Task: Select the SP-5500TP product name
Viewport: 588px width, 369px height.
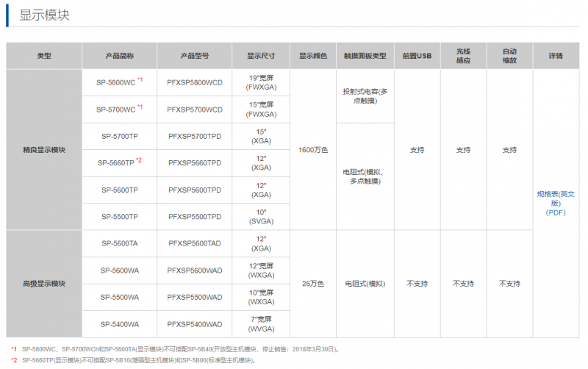Action: (x=120, y=217)
